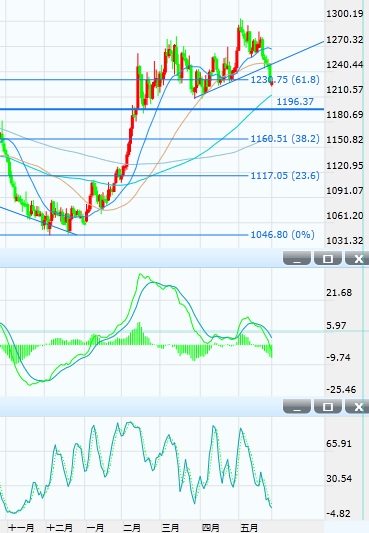This screenshot has height=533, width=369.
Task: Click the 1061.20 price axis value
Action: click(345, 216)
